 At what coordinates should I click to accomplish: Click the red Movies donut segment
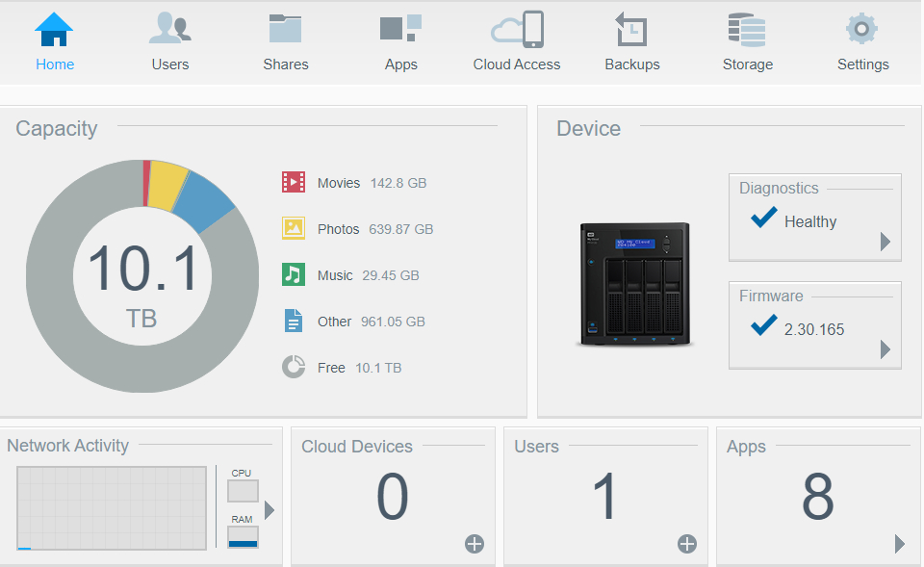145,183
